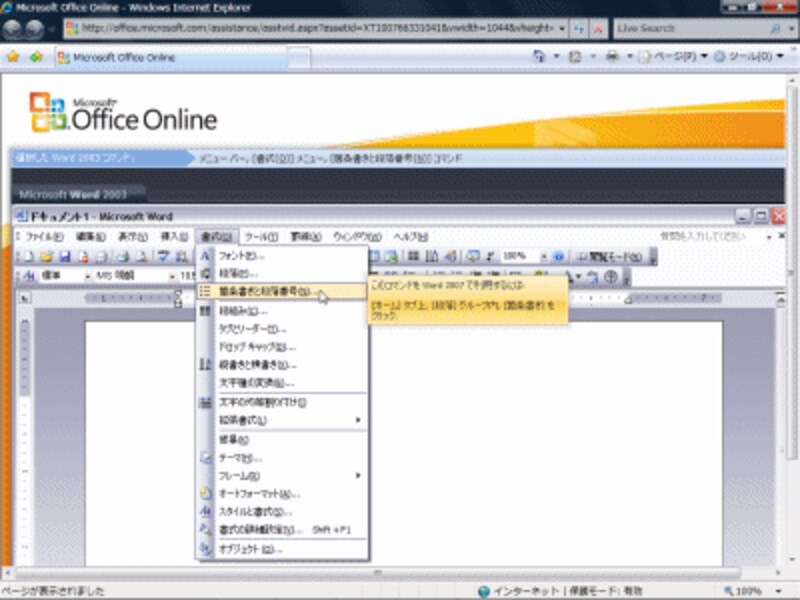Click the tab selector at ruler corner
Screen dimensions: 800x600
coord(24,298)
